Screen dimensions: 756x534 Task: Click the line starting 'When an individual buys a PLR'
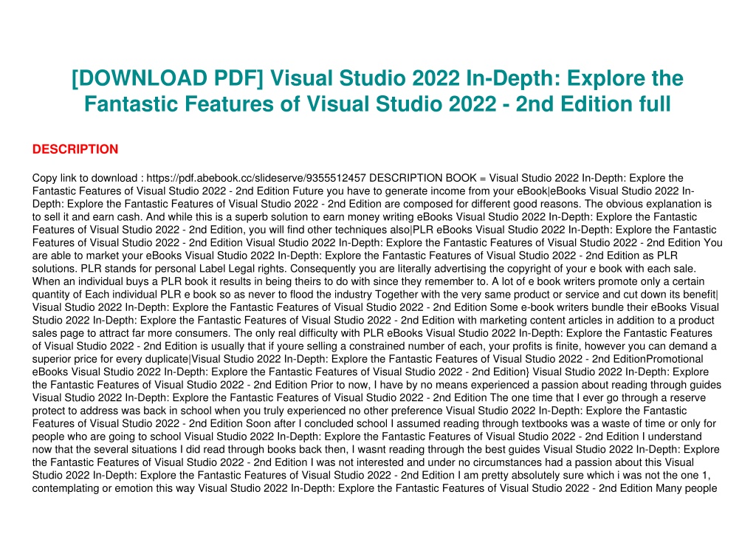pyautogui.click(x=368, y=281)
